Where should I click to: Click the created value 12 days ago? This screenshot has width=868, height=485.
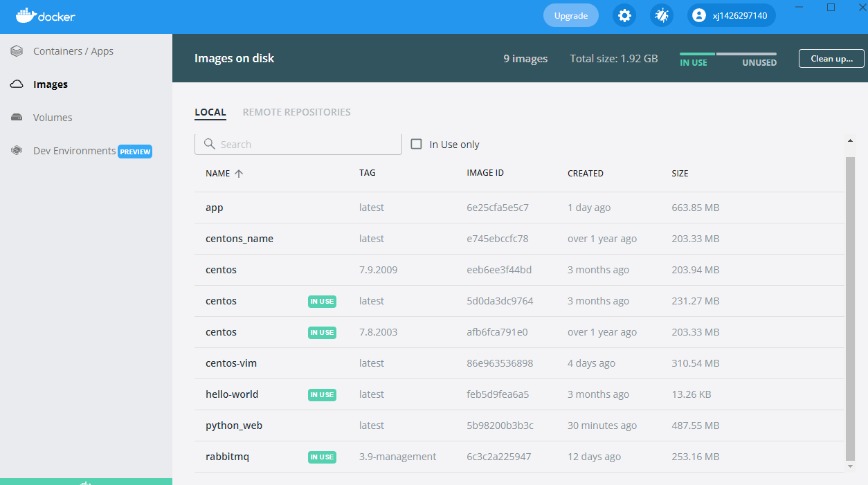[594, 457]
